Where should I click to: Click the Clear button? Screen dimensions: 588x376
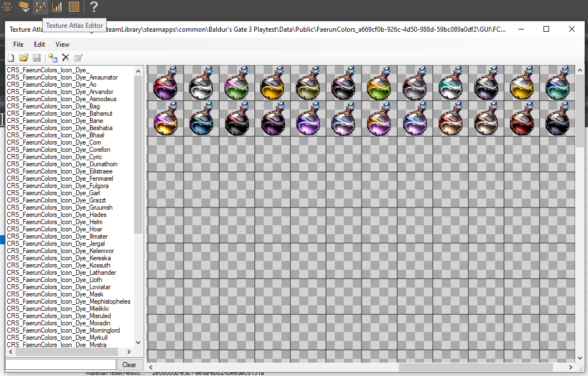[x=130, y=365]
